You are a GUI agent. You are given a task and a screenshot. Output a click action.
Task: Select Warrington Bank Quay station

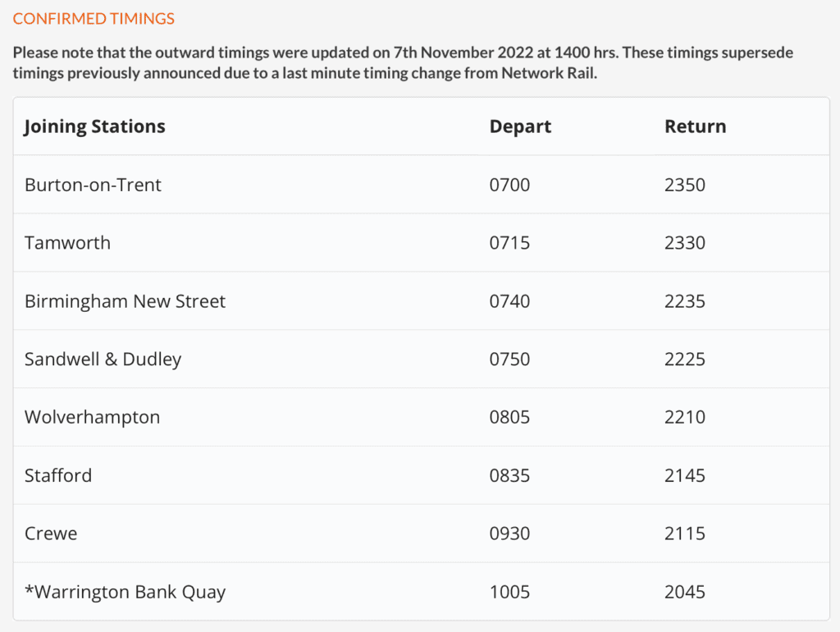click(x=125, y=592)
